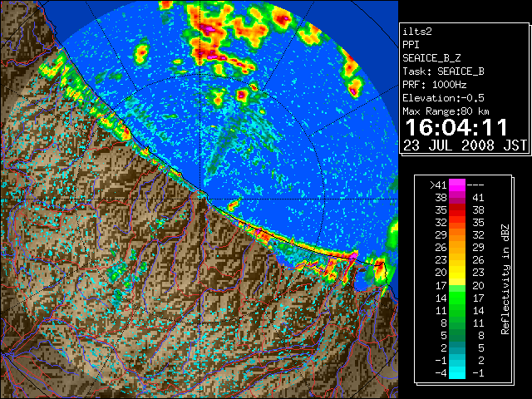Pick the dark red '35 to 38' legend band
This screenshot has height=399, width=532.
pos(457,210)
